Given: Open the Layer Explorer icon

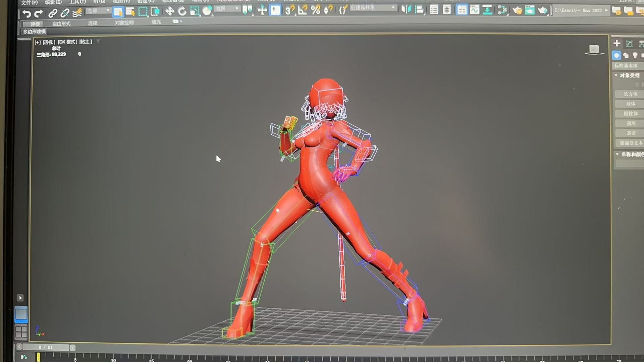Looking at the screenshot, I should (447, 10).
